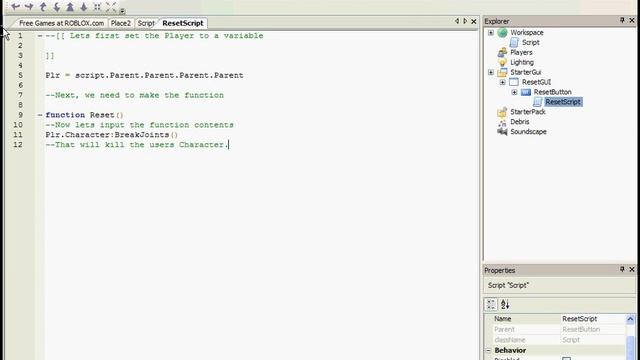Select ResetButton in the Explorer
The width and height of the screenshot is (640, 360).
pos(553,92)
